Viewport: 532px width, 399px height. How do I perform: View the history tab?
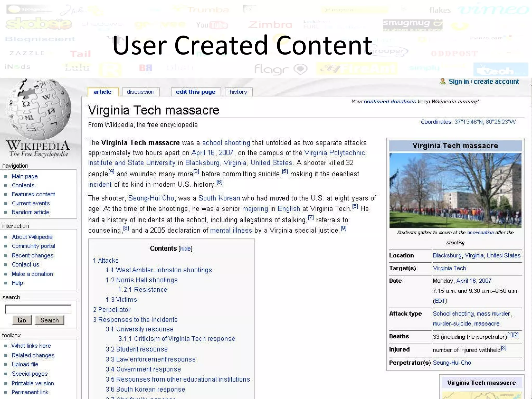pos(238,92)
